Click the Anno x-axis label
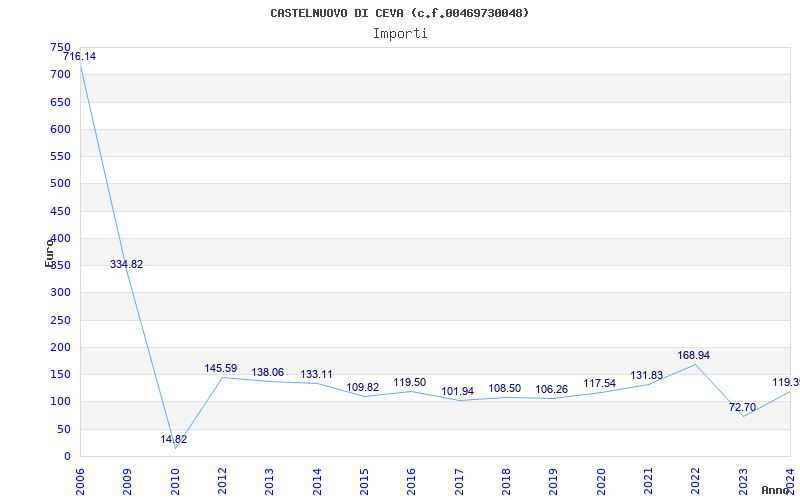The image size is (800, 500). click(x=777, y=490)
